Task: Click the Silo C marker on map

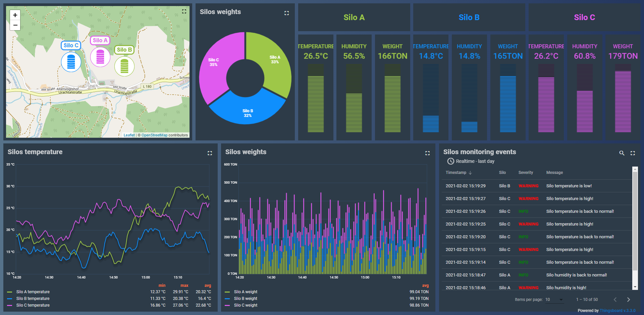Action: (x=71, y=62)
